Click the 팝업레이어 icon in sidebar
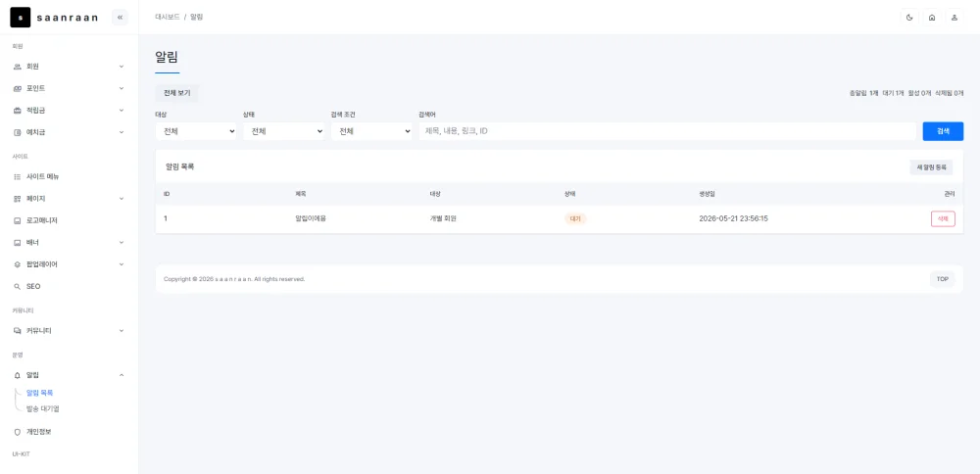Viewport: 980px width, 474px height. 18,264
